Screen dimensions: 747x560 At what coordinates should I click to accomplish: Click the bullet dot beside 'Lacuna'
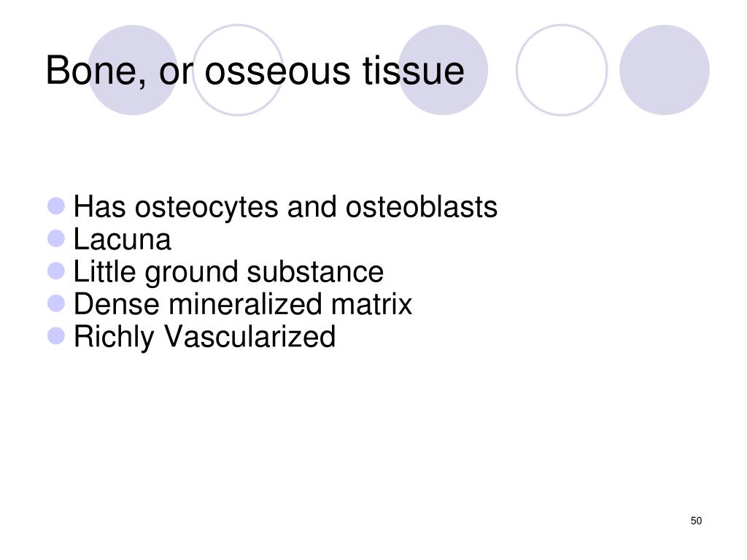[56, 238]
